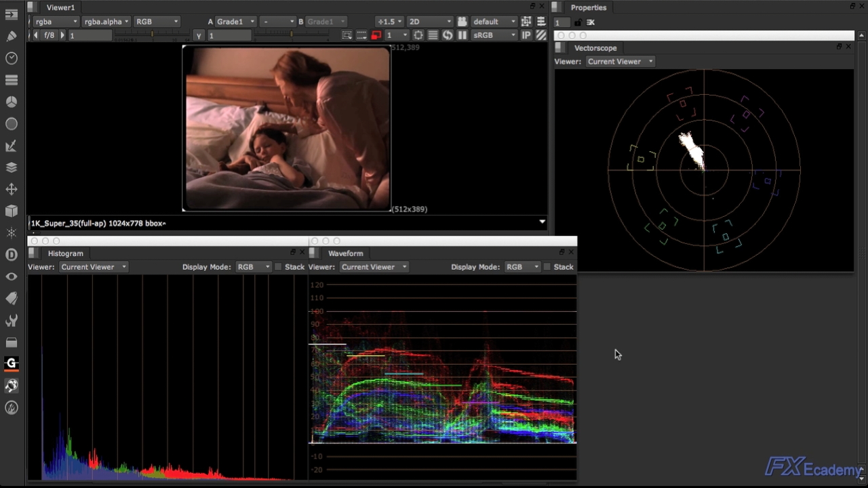This screenshot has height=488, width=868.
Task: Open the Waveform Display Mode RGB dropdown
Action: 522,267
